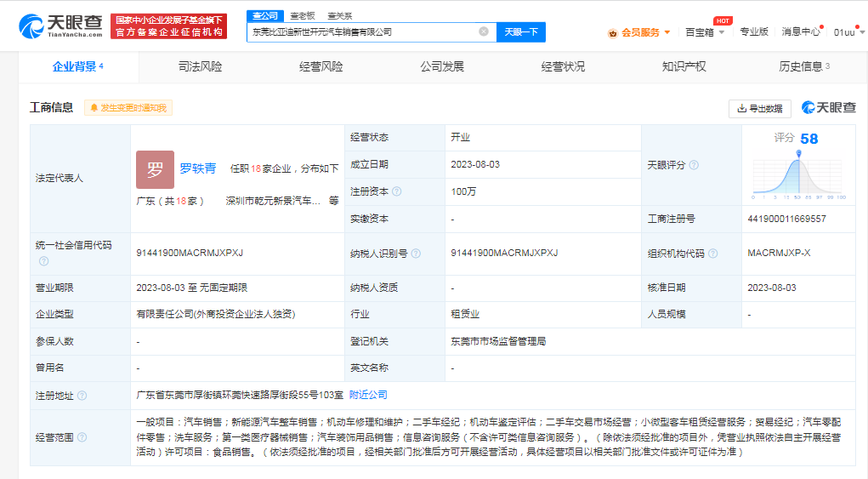Click help icon under 统一社会信用代码
The height and width of the screenshot is (479, 868).
[x=43, y=261]
